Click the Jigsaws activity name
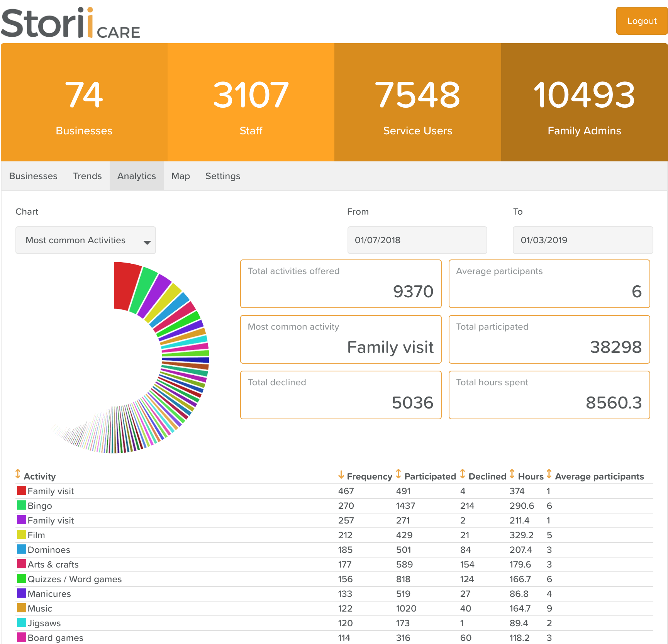The image size is (668, 644). 44,623
